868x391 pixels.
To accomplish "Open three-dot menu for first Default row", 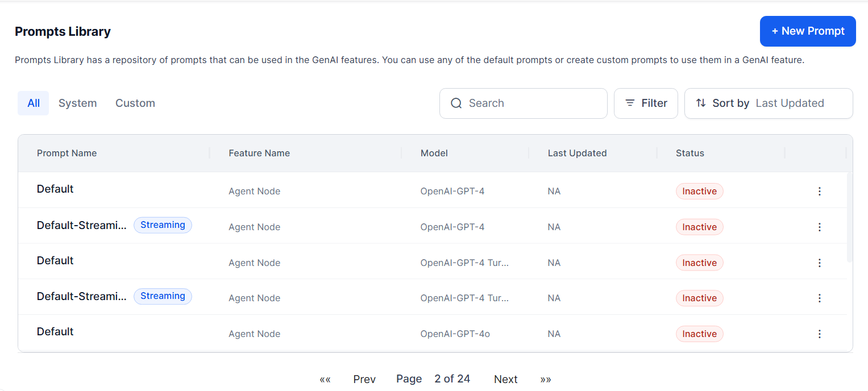I will 819,192.
